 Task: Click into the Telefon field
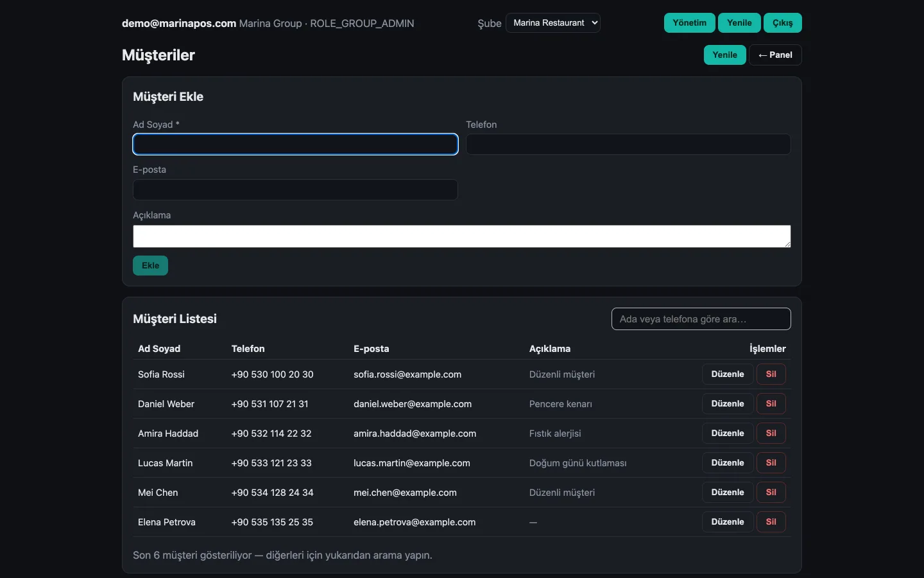coord(628,144)
